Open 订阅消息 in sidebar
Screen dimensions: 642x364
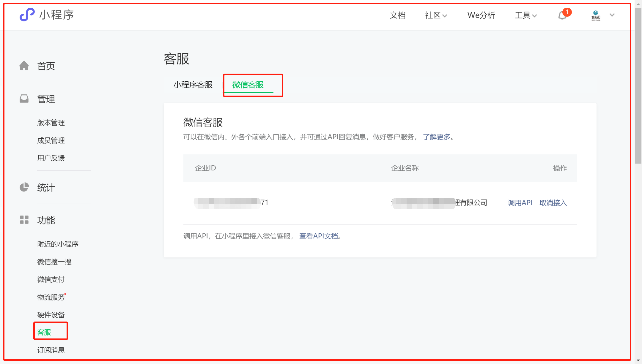[x=51, y=350]
